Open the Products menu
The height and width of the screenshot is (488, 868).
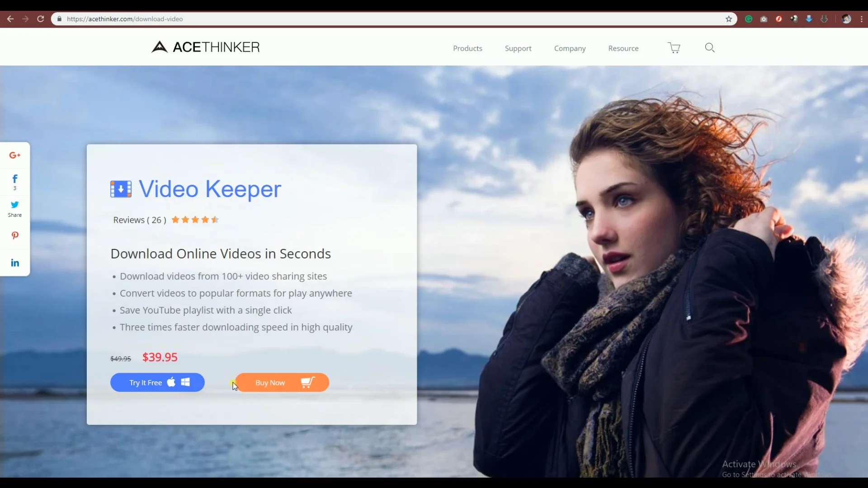(x=467, y=48)
